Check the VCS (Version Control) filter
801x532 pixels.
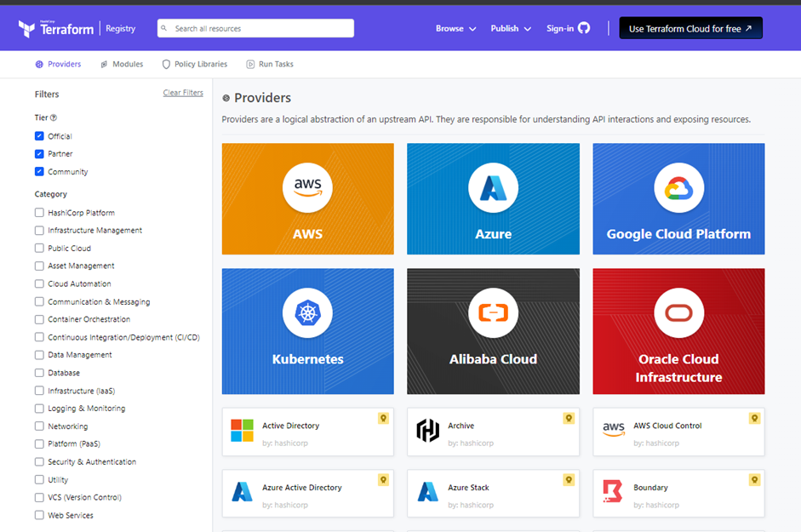pos(39,497)
